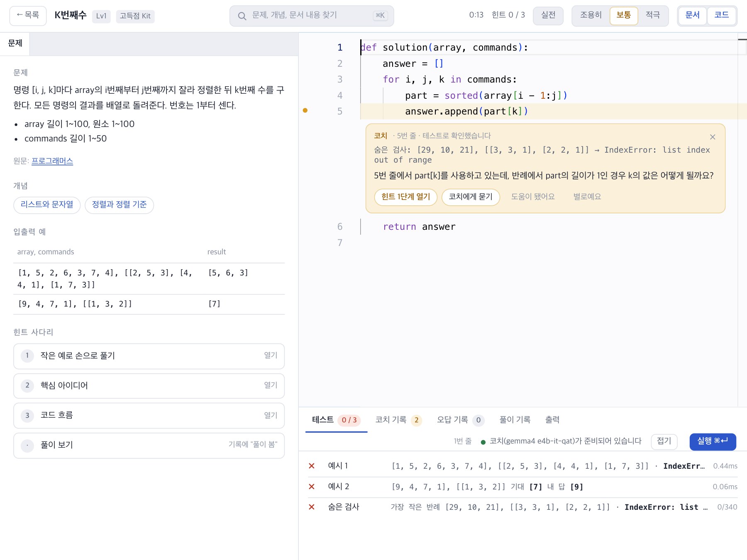
Task: Switch to 실전 mode
Action: pos(548,16)
